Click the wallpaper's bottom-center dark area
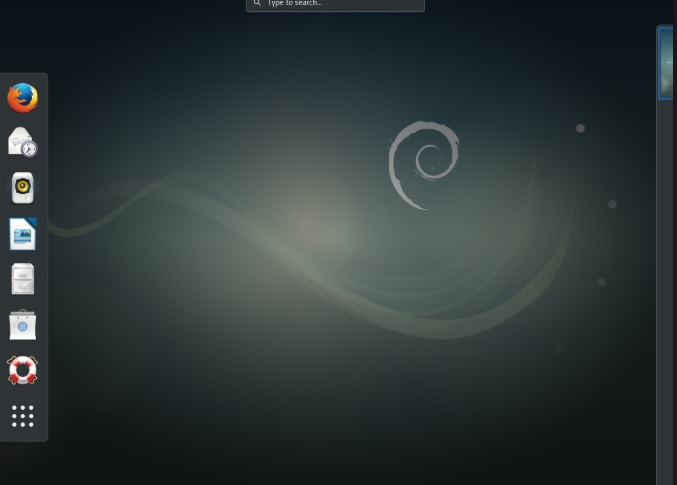677x485 pixels. [340, 450]
